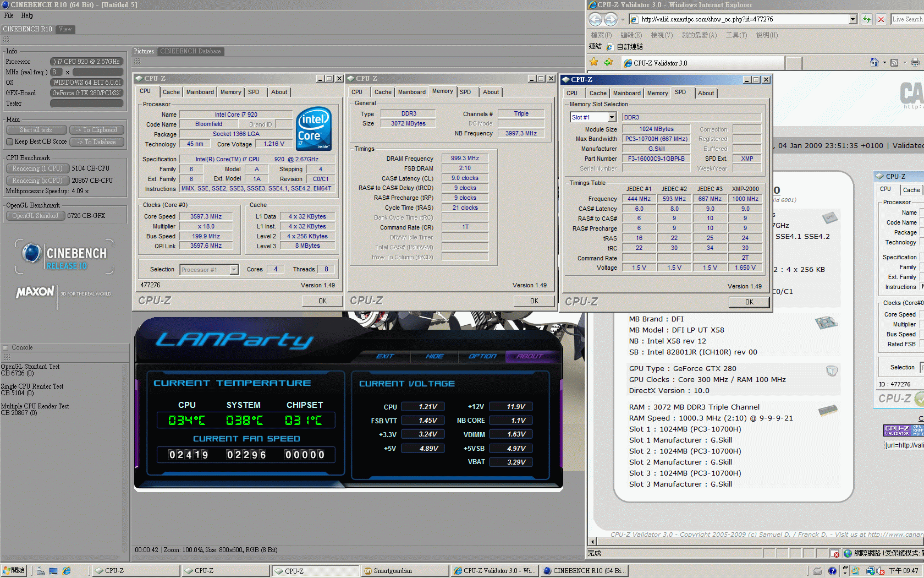
Task: Select Mainboard tab in Memory CPU-Z window
Action: 411,92
